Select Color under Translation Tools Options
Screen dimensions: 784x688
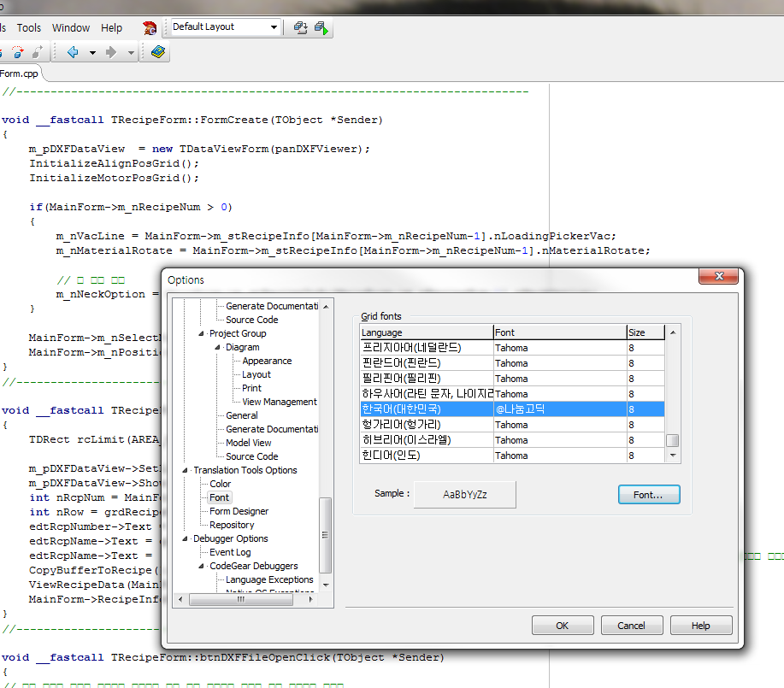point(221,484)
